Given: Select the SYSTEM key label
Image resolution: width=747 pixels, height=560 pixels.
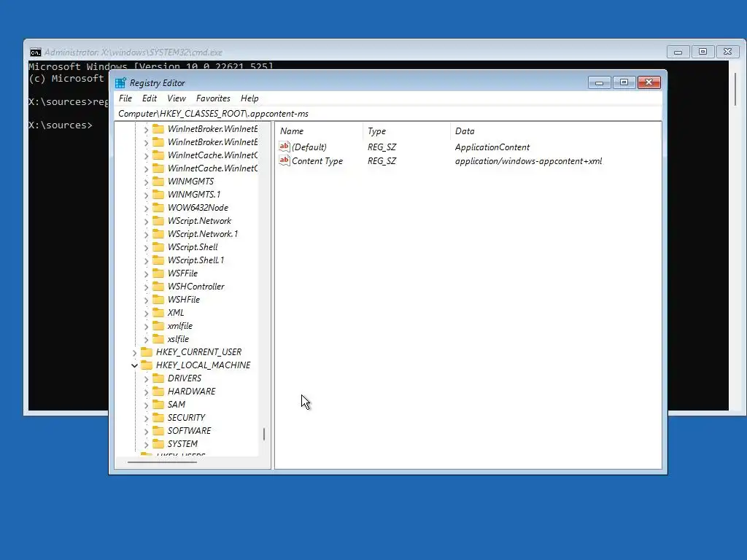Looking at the screenshot, I should pyautogui.click(x=182, y=443).
